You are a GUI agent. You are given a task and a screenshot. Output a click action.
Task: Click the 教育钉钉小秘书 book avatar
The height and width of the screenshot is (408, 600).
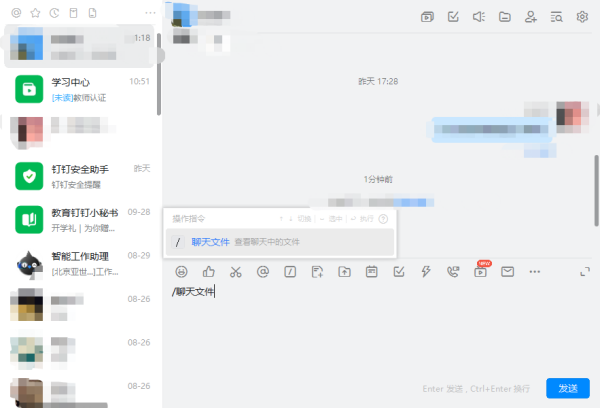[29, 220]
